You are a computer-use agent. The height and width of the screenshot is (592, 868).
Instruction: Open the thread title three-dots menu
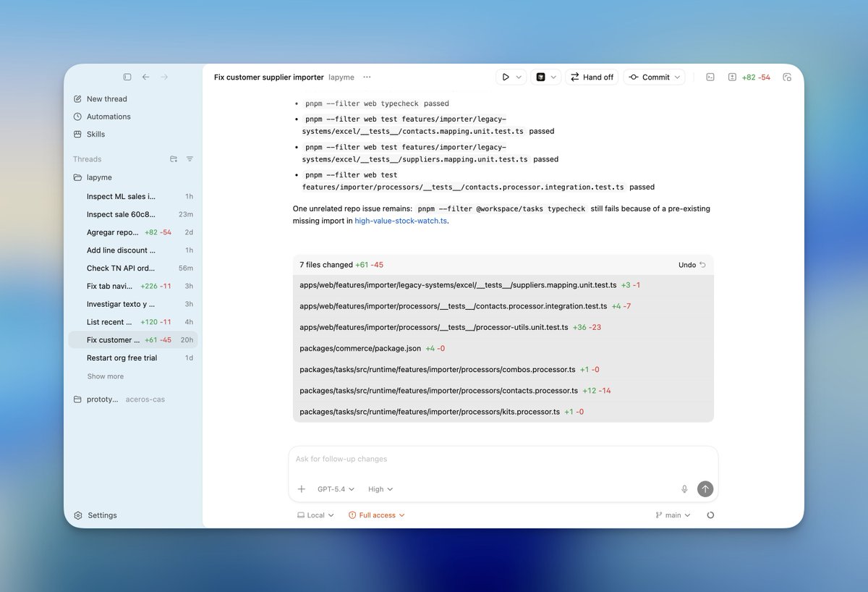click(x=367, y=77)
